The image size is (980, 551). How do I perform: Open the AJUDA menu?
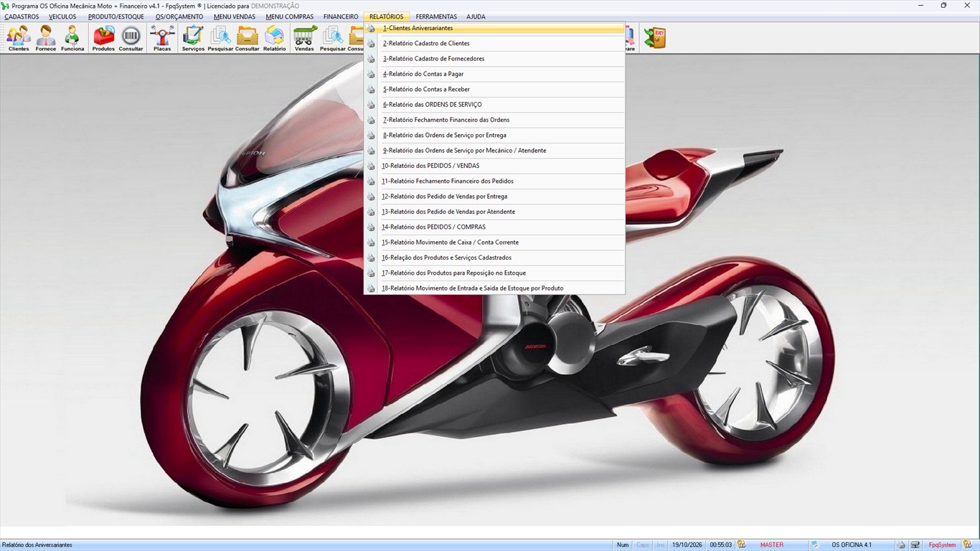[476, 17]
